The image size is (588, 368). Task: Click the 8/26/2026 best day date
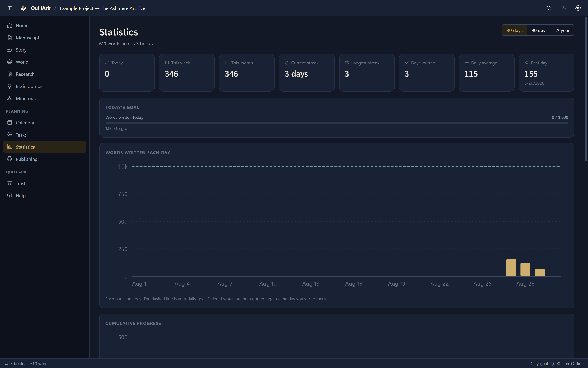534,83
